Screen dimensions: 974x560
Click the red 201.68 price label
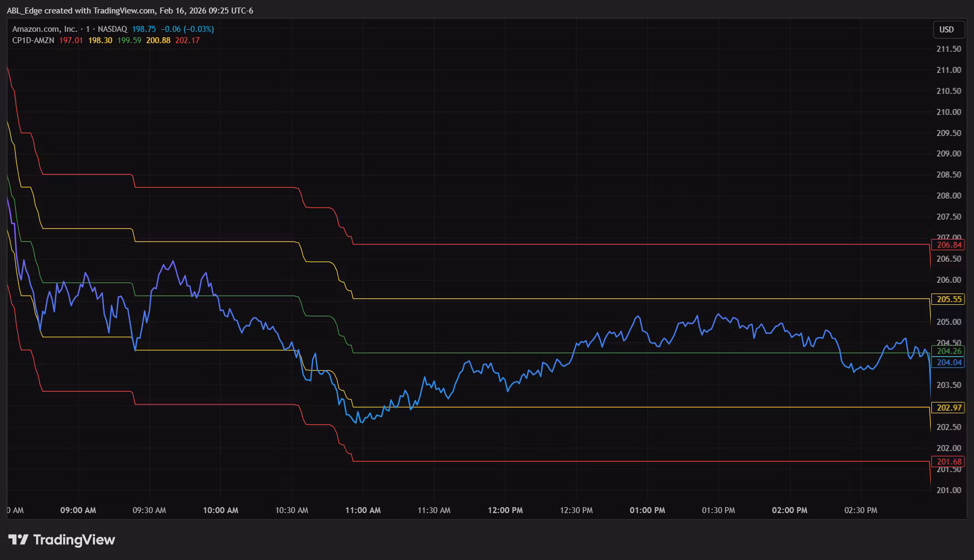point(949,462)
